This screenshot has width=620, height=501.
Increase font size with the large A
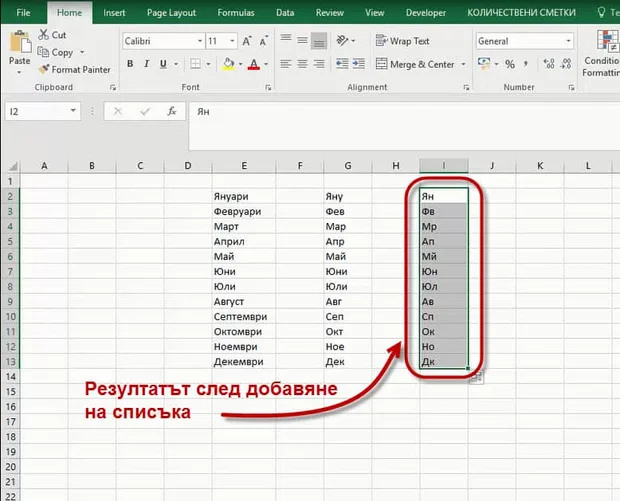click(247, 41)
